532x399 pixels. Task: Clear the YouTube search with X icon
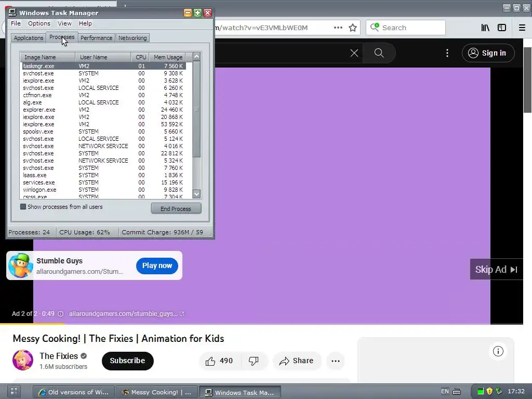(354, 53)
